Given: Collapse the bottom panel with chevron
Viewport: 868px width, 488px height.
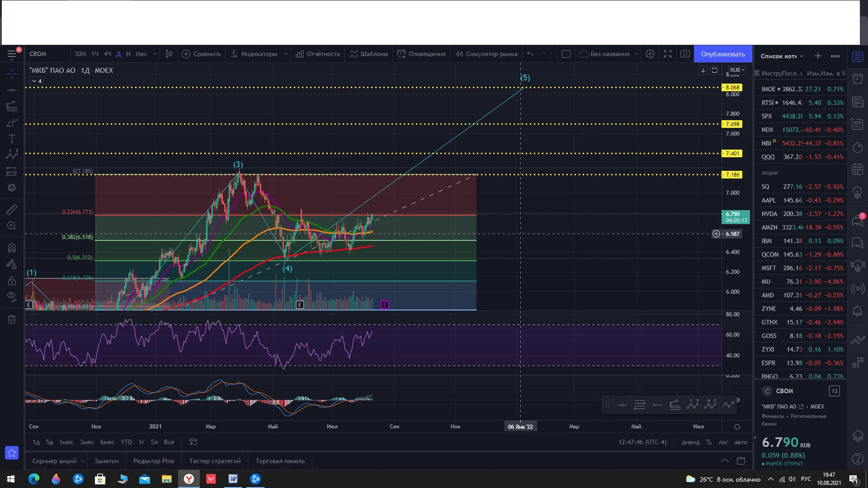Looking at the screenshot, I should [725, 461].
